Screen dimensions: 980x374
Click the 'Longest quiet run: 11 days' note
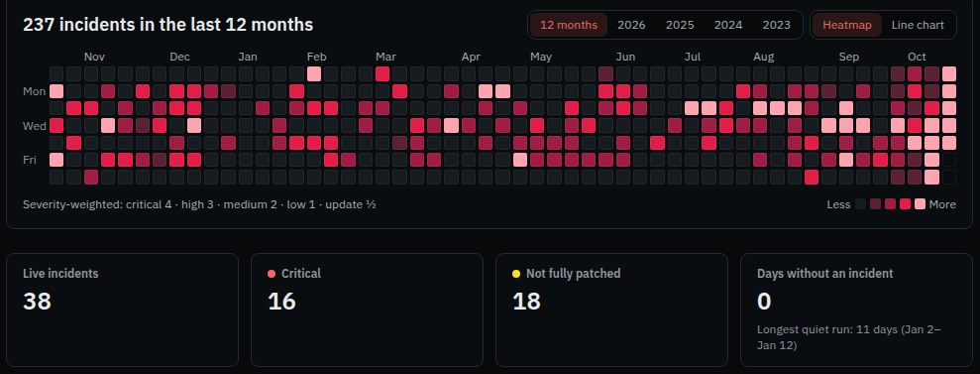[x=849, y=337]
